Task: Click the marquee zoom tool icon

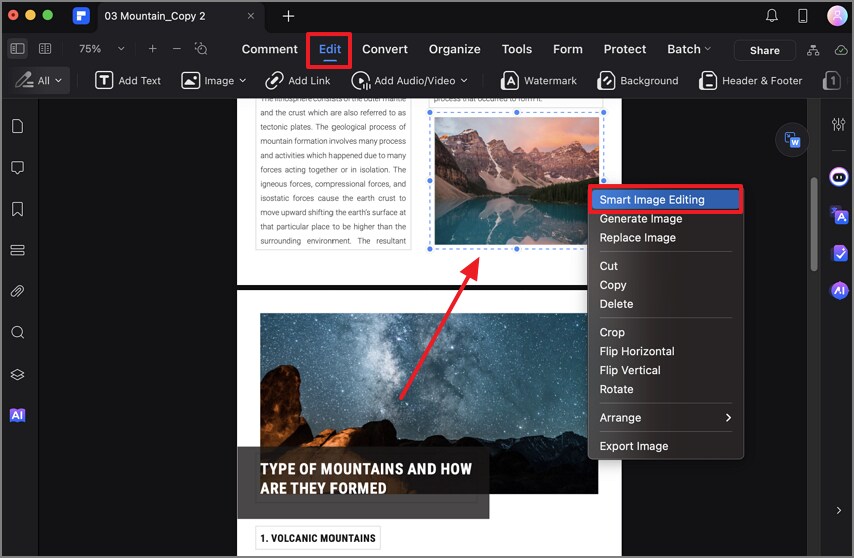Action: tap(201, 49)
